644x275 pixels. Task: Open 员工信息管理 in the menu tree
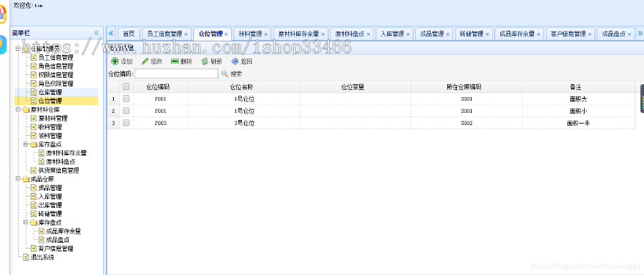coord(55,57)
